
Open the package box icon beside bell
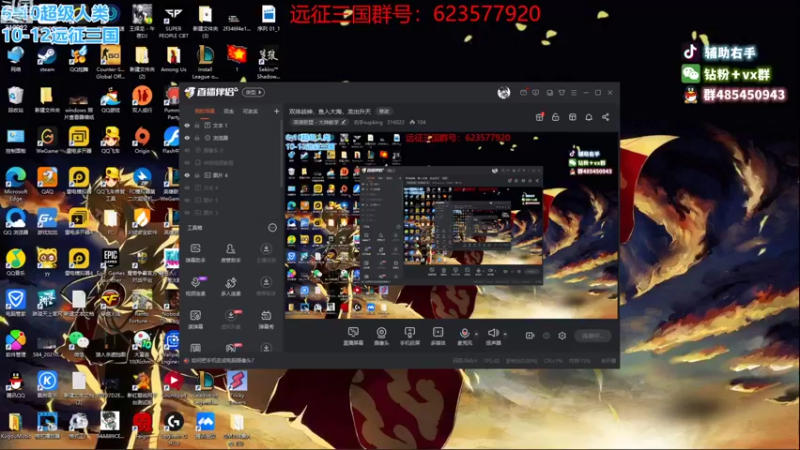(572, 117)
